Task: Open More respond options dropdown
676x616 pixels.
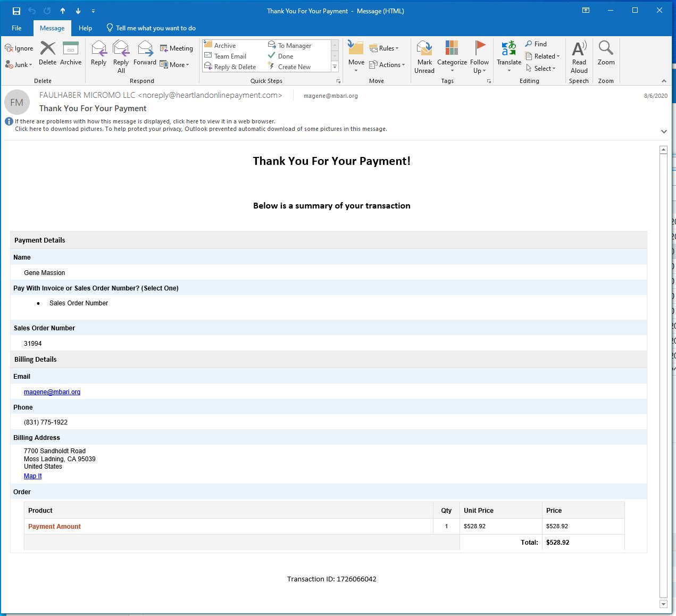Action: (x=174, y=65)
